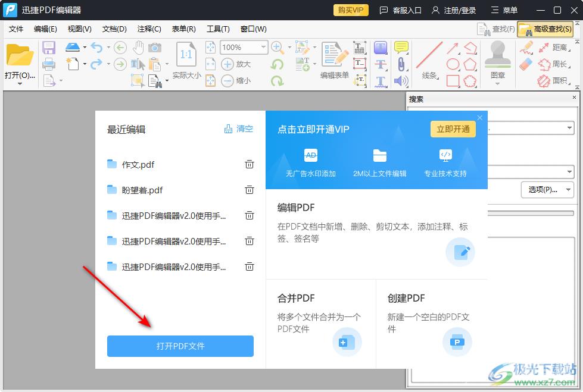Open the 100% zoom level dropdown
The height and width of the screenshot is (392, 583).
pyautogui.click(x=263, y=47)
